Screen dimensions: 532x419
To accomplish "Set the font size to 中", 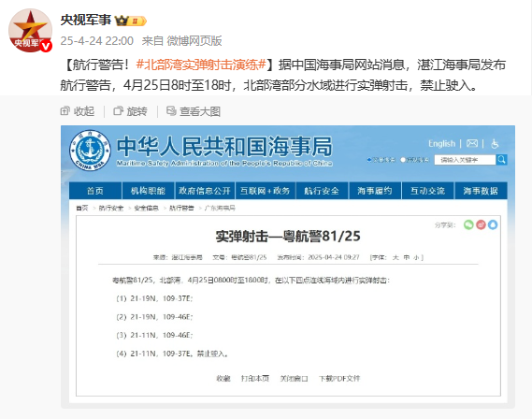I will click(407, 257).
